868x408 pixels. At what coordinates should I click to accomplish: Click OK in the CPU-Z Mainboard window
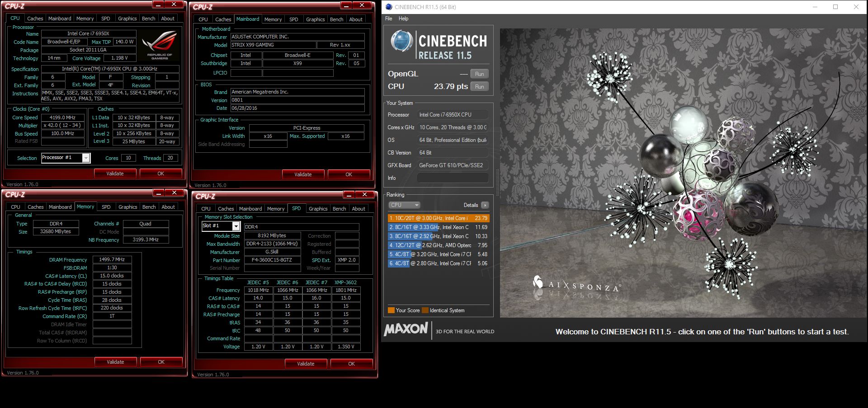point(349,174)
